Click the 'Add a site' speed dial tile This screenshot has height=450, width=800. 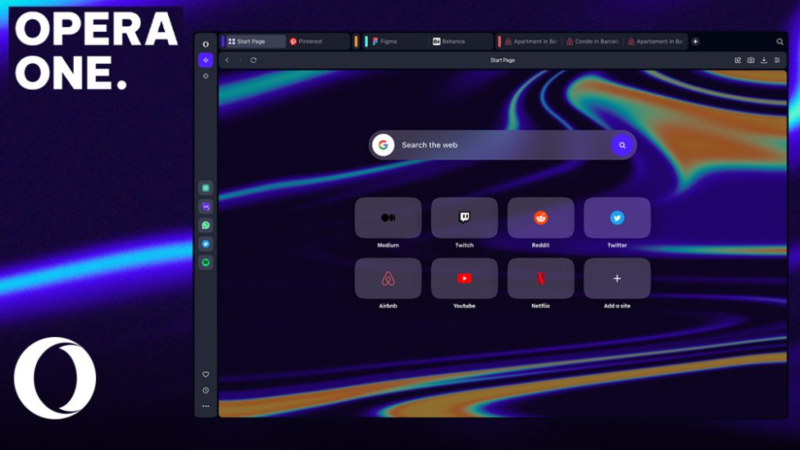(617, 279)
